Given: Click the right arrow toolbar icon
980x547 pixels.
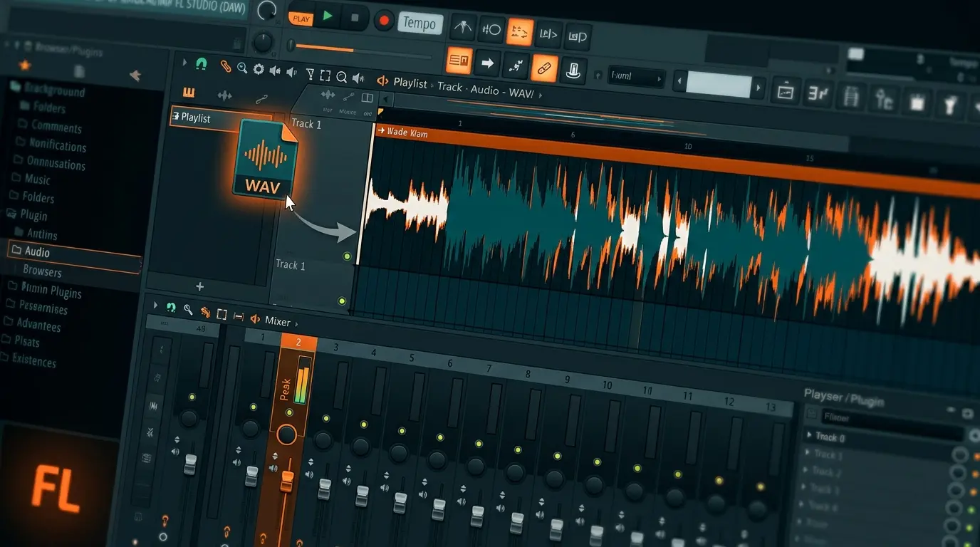Looking at the screenshot, I should pos(488,63).
